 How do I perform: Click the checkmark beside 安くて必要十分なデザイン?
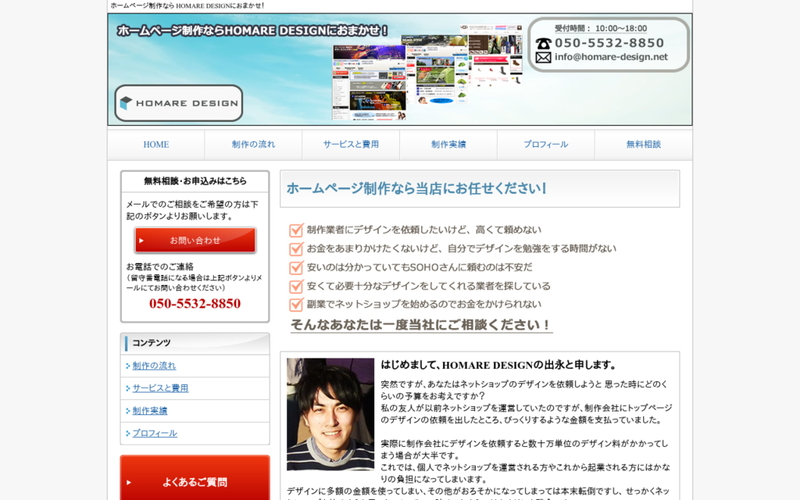coord(296,286)
